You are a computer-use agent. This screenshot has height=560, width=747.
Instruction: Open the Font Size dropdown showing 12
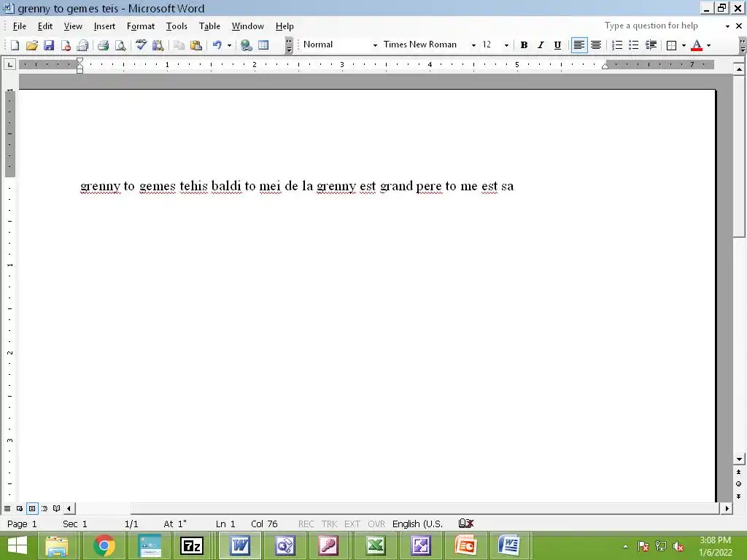click(x=506, y=45)
